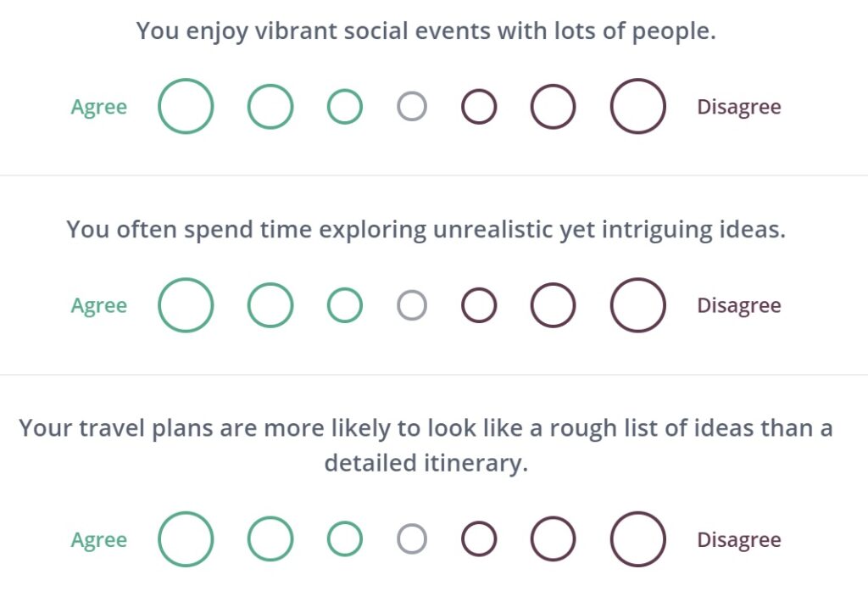The width and height of the screenshot is (868, 608).
Task: Choose slight Disagree for vibrant social events
Action: 479,106
